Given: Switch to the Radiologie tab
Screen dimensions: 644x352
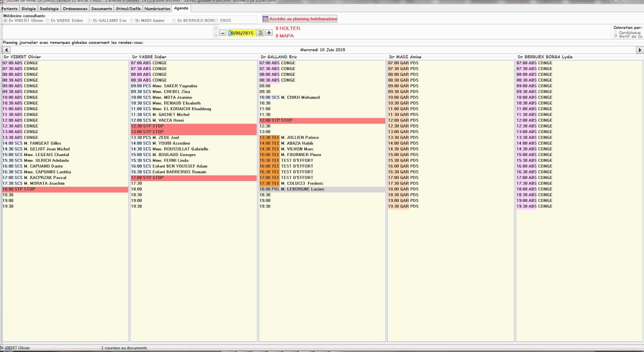Looking at the screenshot, I should click(49, 8).
